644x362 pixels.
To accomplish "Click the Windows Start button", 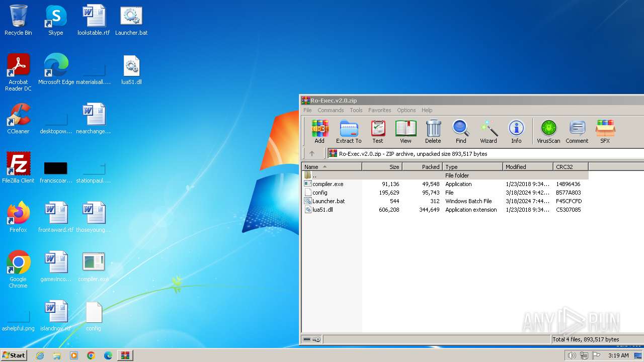I will point(14,355).
